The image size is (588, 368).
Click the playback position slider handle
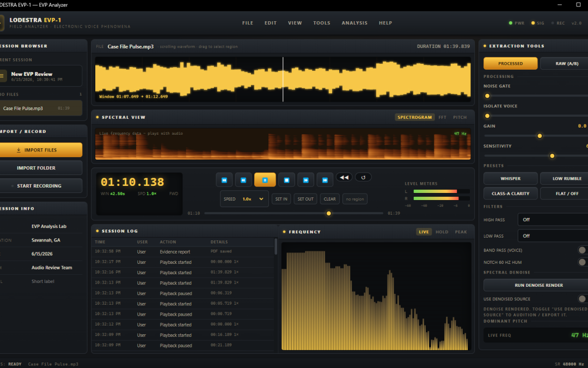click(x=328, y=213)
